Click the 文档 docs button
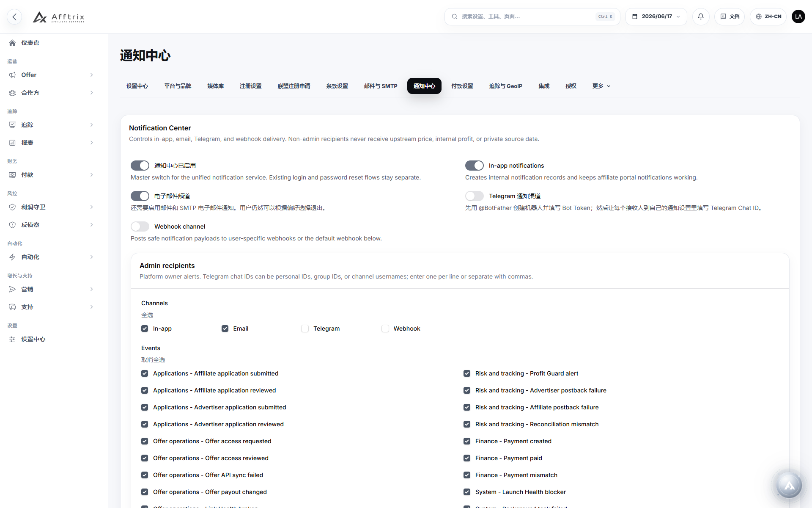 730,17
